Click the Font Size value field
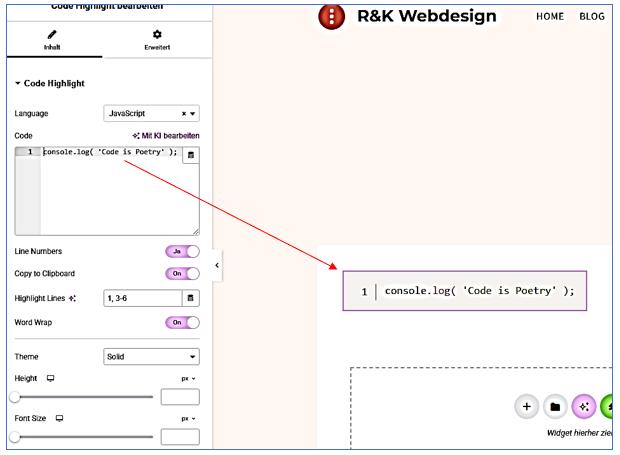This screenshot has width=620, height=455. click(180, 437)
